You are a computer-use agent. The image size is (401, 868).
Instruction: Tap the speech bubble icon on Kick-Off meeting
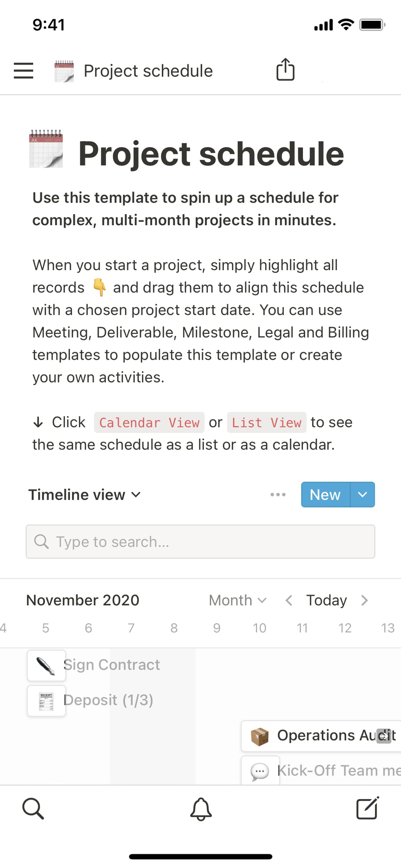(260, 770)
